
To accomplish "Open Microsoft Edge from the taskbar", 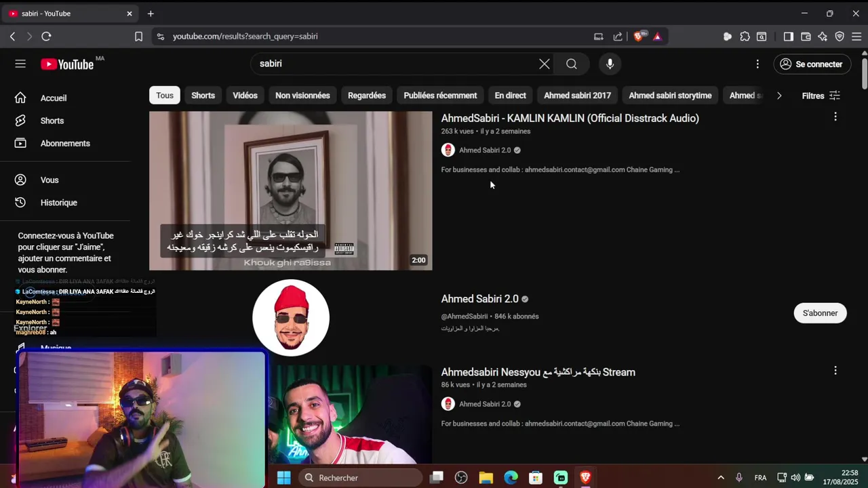I will point(511,478).
